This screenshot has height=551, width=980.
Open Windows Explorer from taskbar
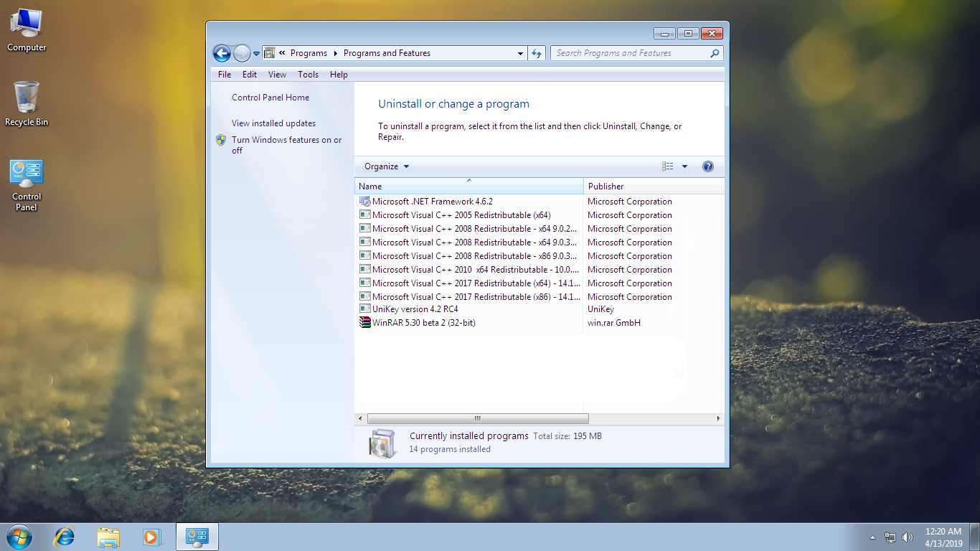click(108, 537)
